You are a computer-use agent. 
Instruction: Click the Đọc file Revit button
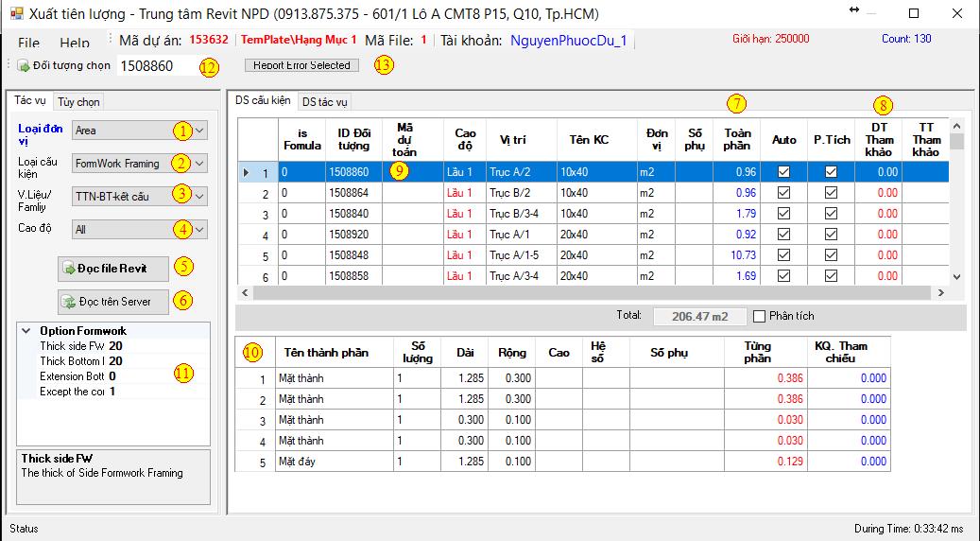tap(113, 269)
